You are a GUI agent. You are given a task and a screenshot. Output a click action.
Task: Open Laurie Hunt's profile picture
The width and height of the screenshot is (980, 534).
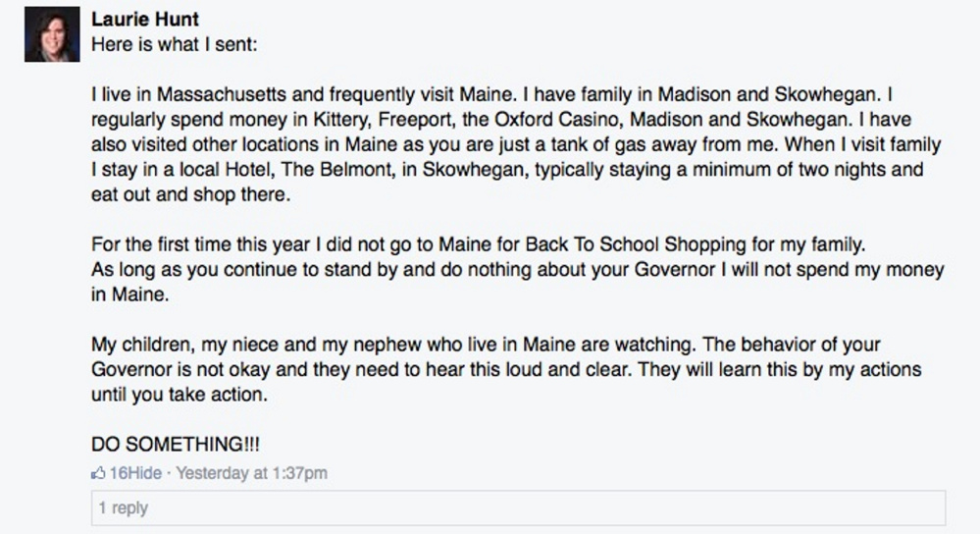52,35
